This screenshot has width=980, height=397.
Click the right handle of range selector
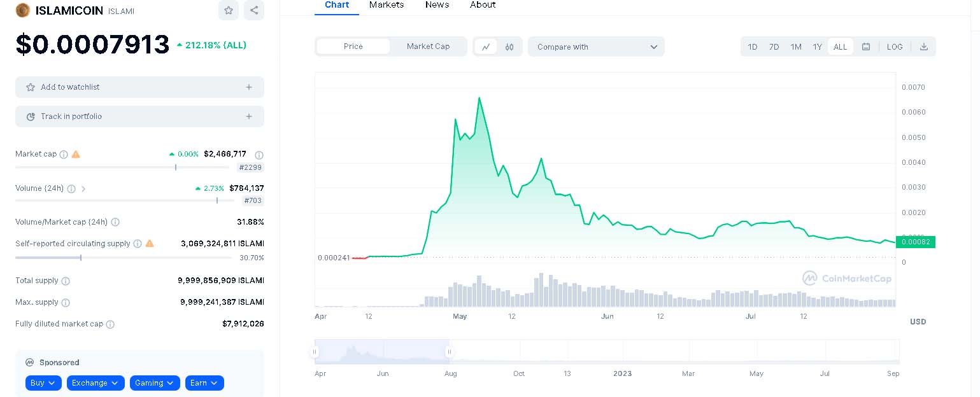coord(449,351)
